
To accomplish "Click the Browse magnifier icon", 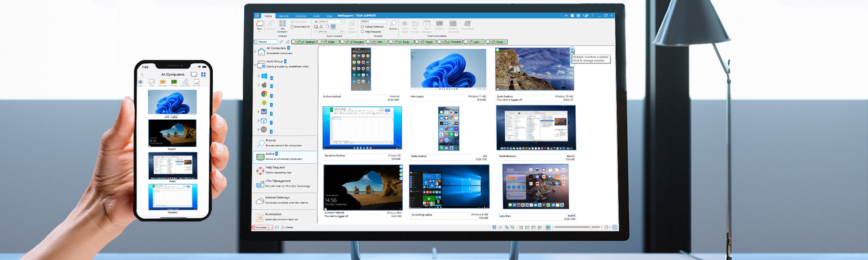I will [x=393, y=25].
